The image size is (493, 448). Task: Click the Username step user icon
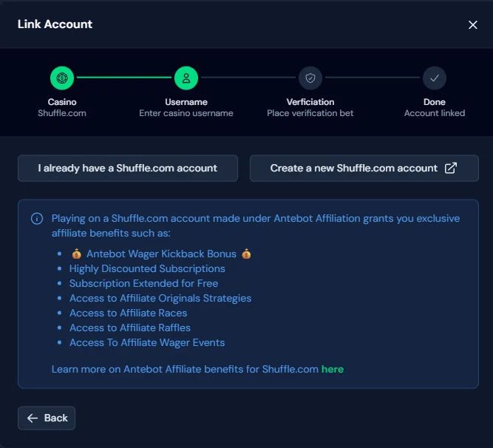[186, 78]
